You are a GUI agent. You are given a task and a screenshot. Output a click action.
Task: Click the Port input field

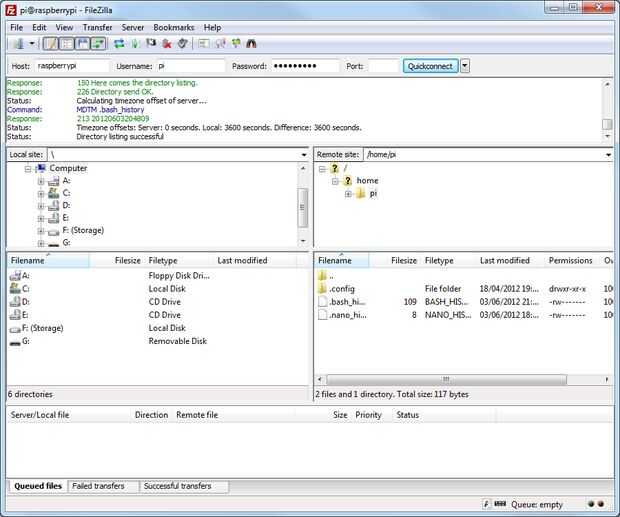[x=383, y=66]
